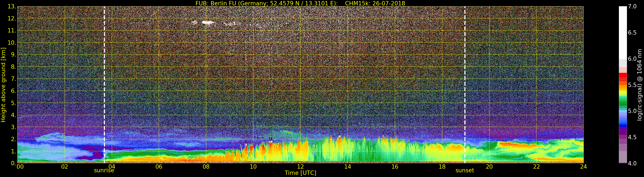Click the red section of the colorbar
Image resolution: width=644 pixels, height=177 pixels.
tap(623, 77)
